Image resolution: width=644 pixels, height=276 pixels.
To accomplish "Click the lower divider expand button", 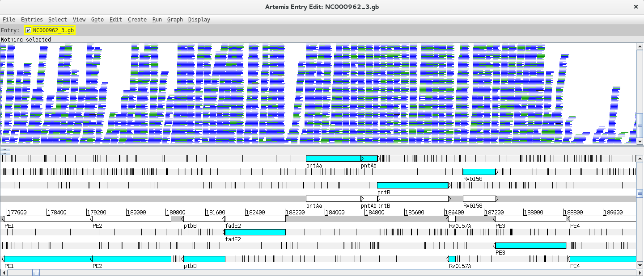I will [x=4, y=153].
